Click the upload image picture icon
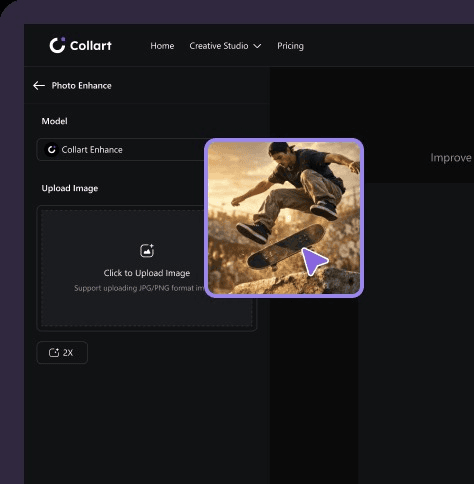Viewport: 474px width, 484px height. (147, 251)
